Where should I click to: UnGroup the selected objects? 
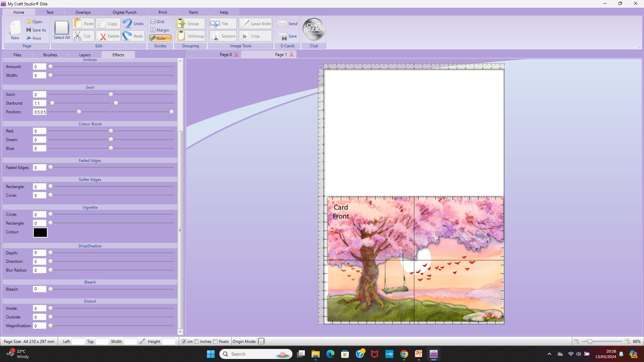190,36
